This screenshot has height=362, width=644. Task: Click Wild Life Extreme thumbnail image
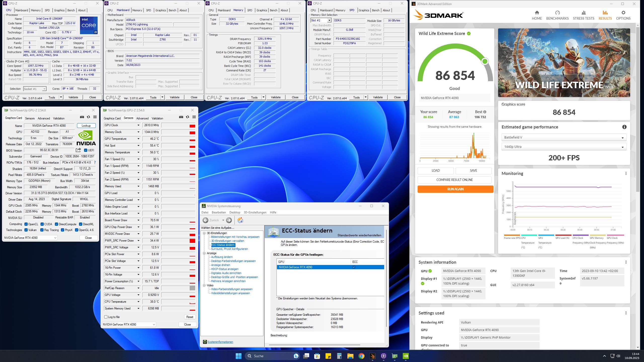pyautogui.click(x=564, y=63)
